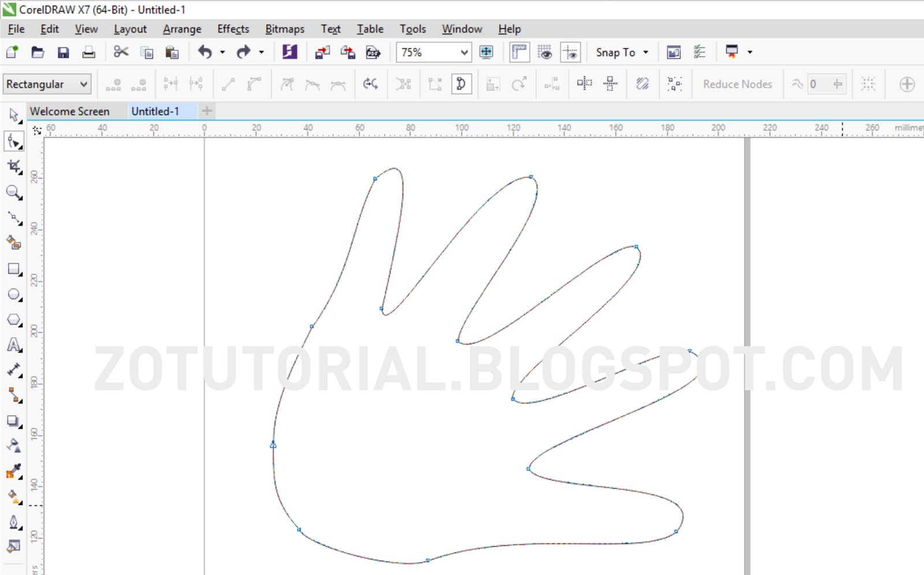Open a file with the Open folder icon

click(38, 52)
